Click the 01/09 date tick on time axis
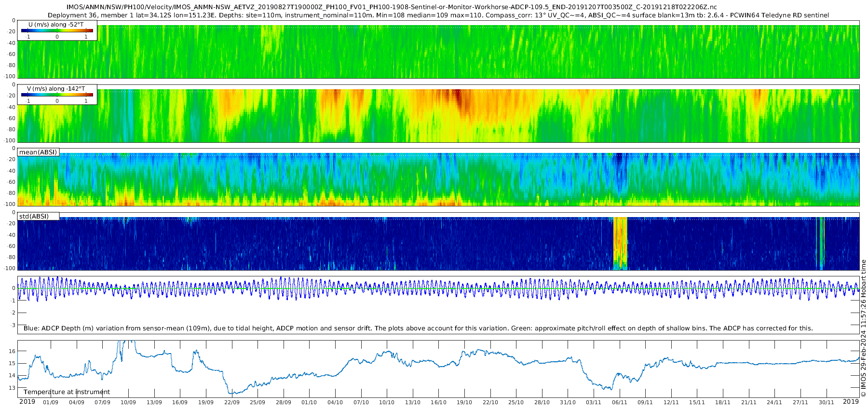Screen dimensions: 868x410 point(51,402)
